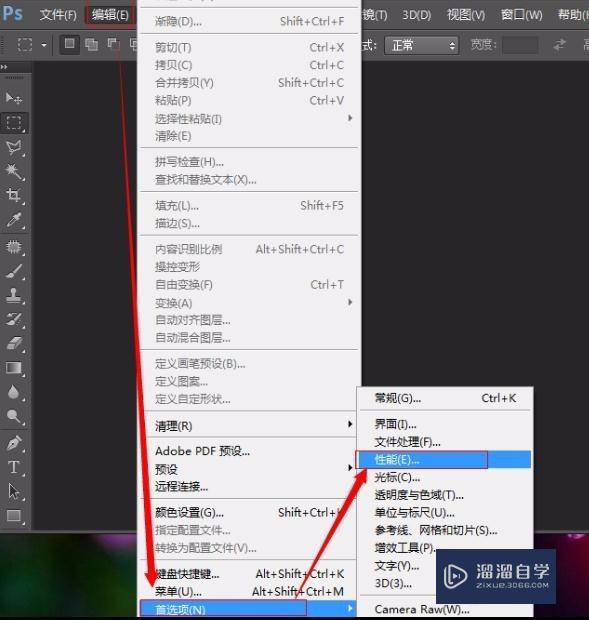Choose 单位与标尺(U)... preferences entry
Screen dimensions: 589x620
[x=445, y=512]
